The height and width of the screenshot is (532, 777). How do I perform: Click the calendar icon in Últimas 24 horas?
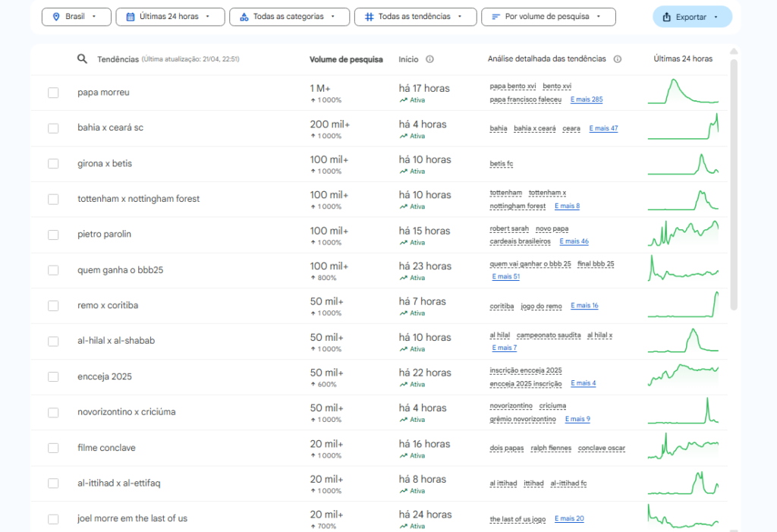pos(131,17)
